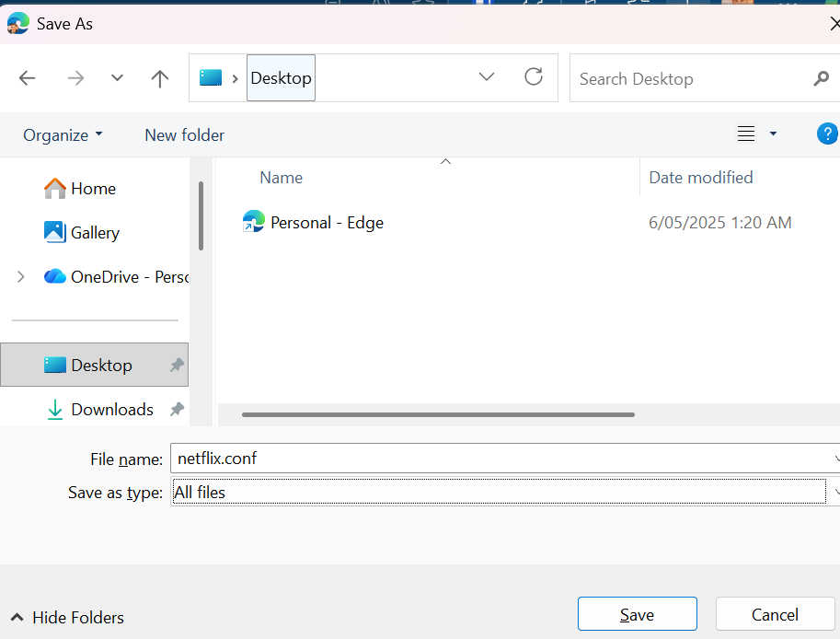Sort files by Date modified column
The image size is (840, 639).
701,178
